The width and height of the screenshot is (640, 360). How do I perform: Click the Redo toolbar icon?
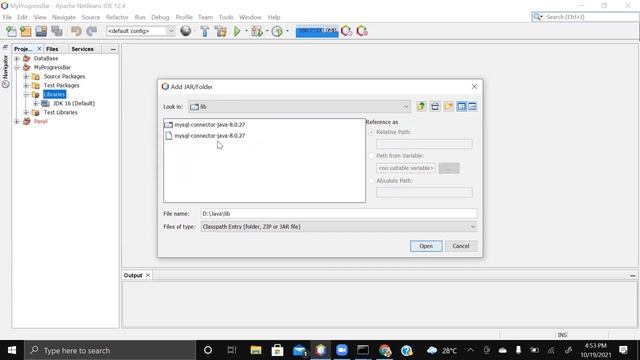(x=91, y=31)
